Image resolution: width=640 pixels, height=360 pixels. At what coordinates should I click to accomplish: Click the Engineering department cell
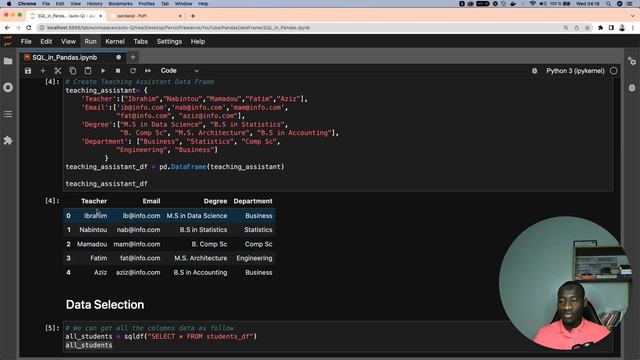pyautogui.click(x=254, y=258)
